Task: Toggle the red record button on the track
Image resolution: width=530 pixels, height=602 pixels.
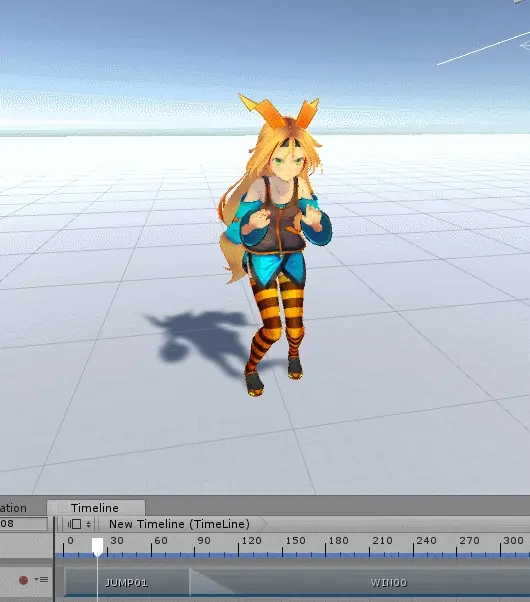Action: click(23, 580)
